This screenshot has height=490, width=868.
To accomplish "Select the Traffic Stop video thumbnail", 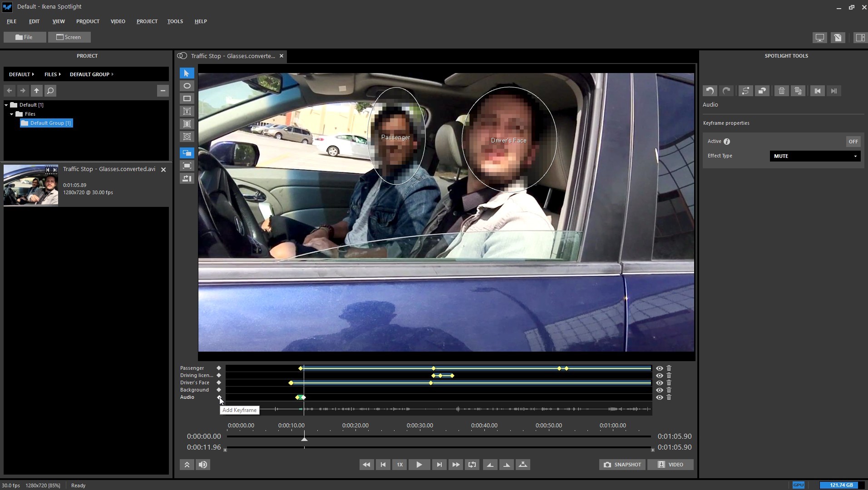I will click(x=31, y=186).
